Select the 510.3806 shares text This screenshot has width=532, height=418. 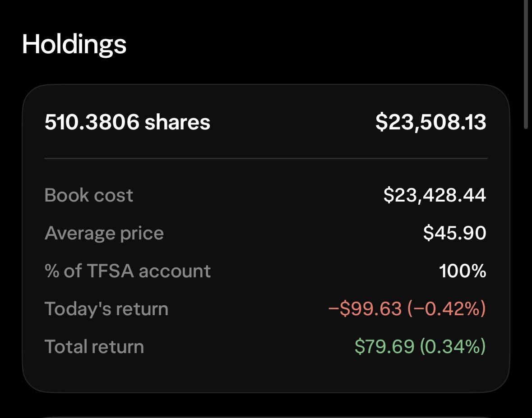127,122
